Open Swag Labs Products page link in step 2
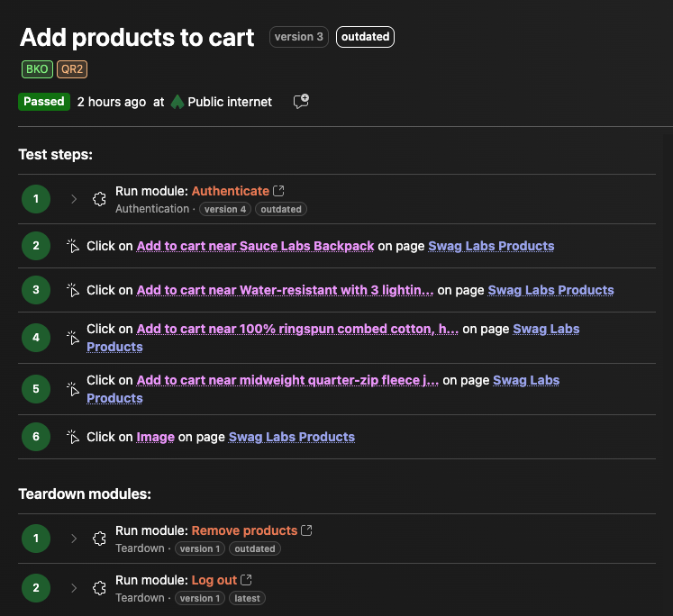 (491, 246)
